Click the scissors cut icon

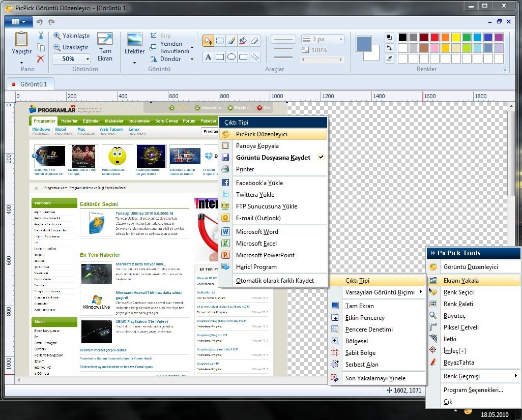41,35
